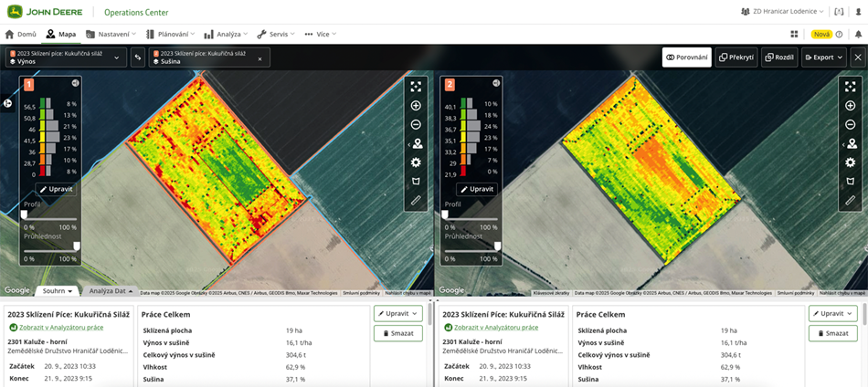Open the Výnos layer dropdown
Viewport: 868px width, 387px height.
[66, 58]
